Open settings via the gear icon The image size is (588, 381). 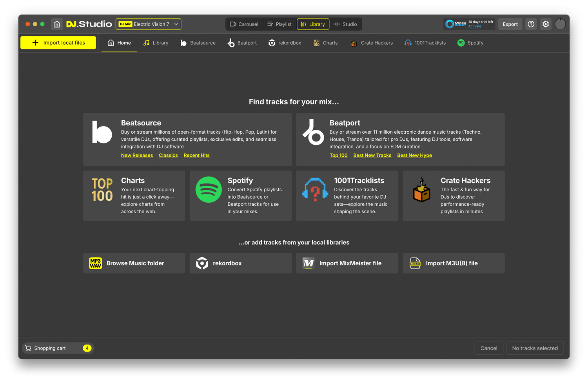point(545,24)
